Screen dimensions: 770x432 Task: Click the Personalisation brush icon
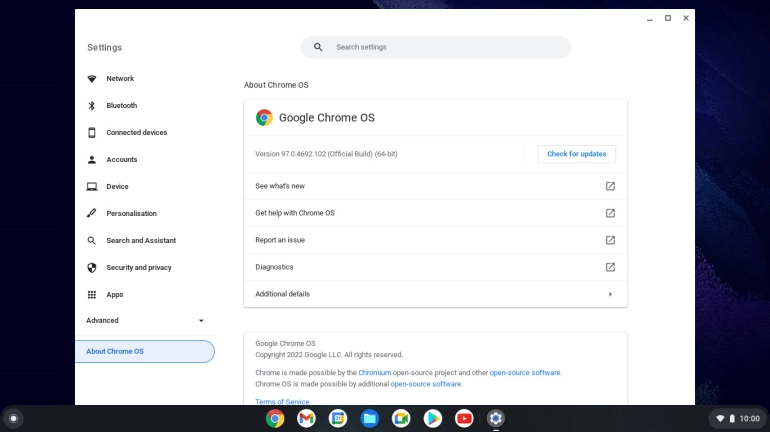[x=92, y=214]
